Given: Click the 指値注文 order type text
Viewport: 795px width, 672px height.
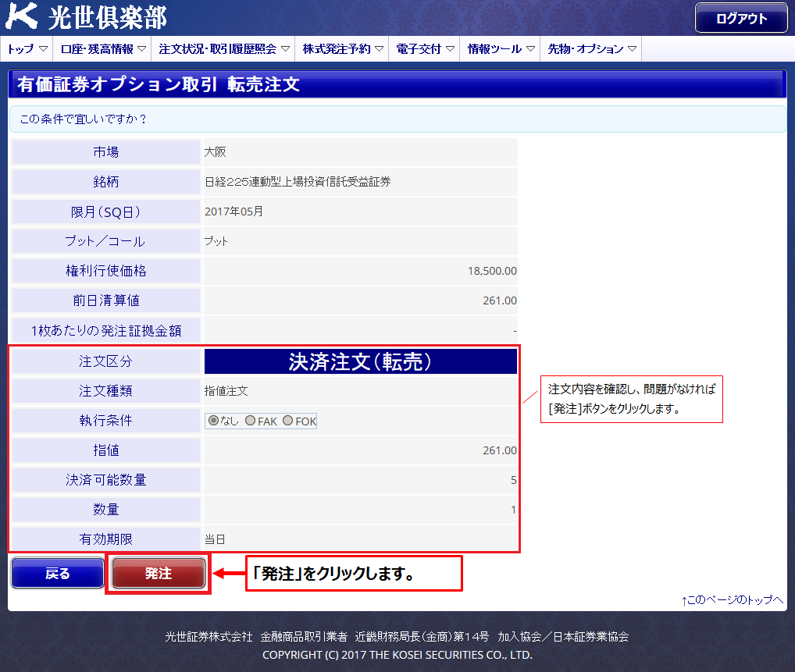Looking at the screenshot, I should coord(226,391).
